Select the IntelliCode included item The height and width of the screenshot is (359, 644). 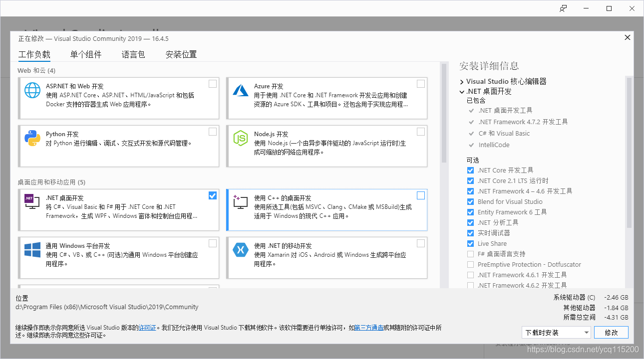click(x=494, y=145)
